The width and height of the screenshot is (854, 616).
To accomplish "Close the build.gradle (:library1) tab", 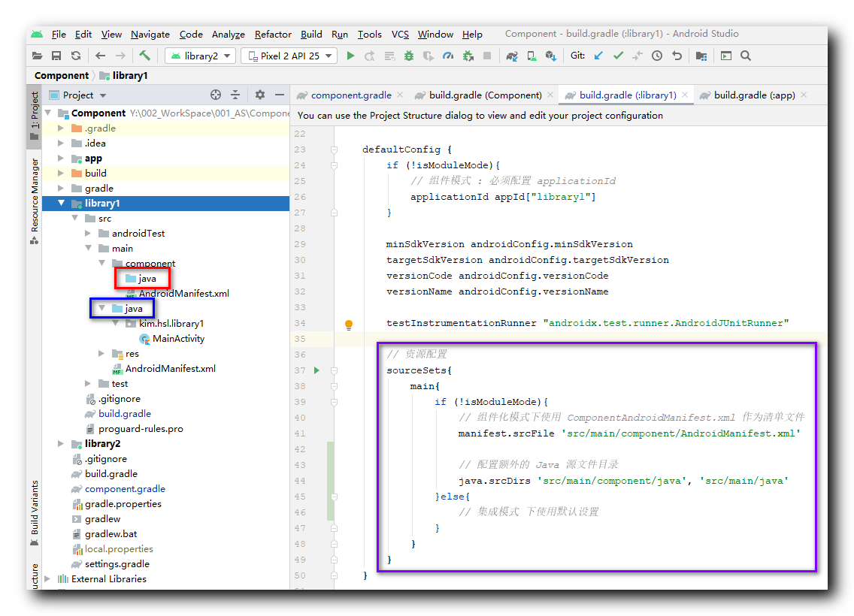I will tap(685, 95).
